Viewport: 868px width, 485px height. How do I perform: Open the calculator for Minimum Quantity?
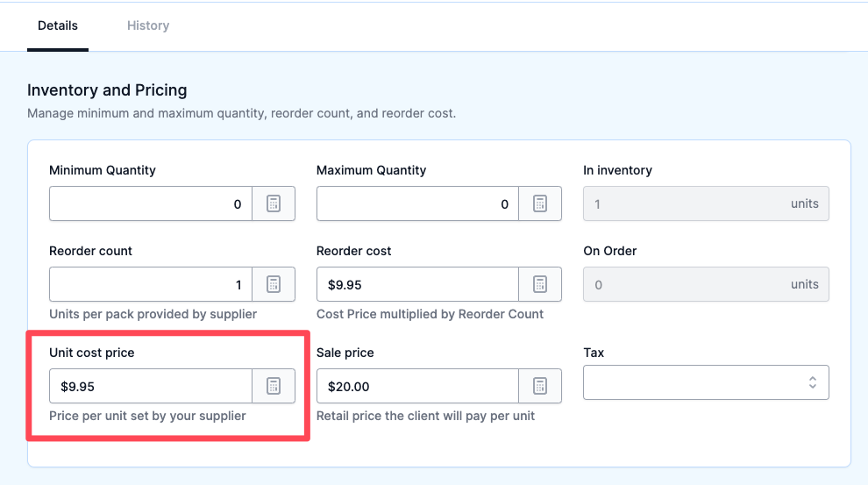click(x=274, y=203)
